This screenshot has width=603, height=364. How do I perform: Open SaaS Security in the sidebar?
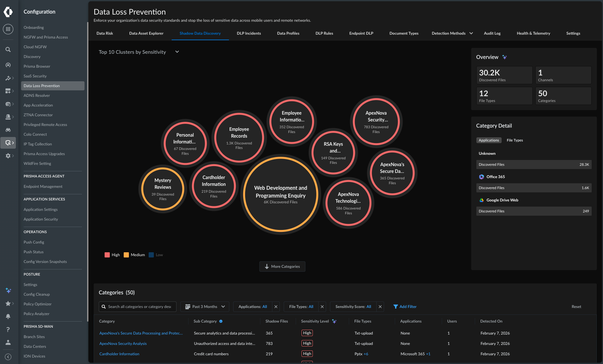click(35, 76)
